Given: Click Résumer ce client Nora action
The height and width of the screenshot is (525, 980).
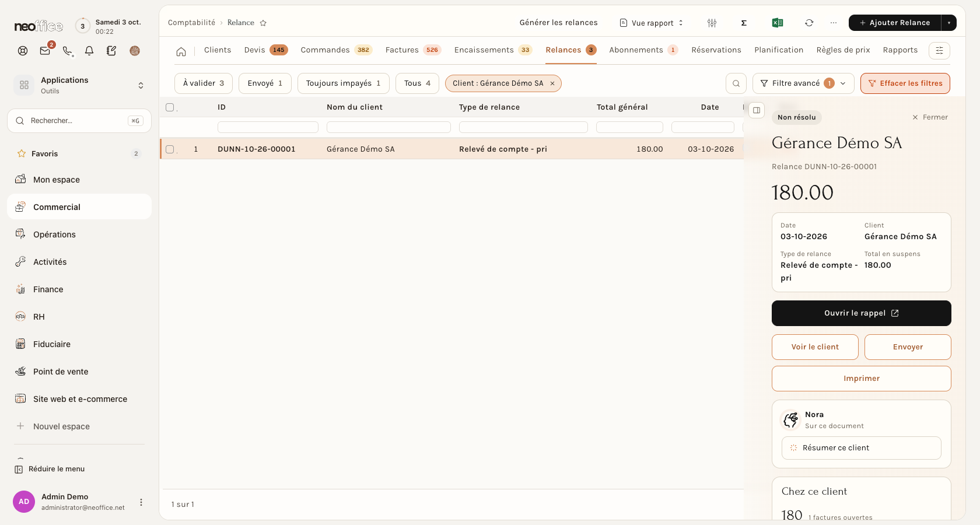Looking at the screenshot, I should click(x=861, y=448).
